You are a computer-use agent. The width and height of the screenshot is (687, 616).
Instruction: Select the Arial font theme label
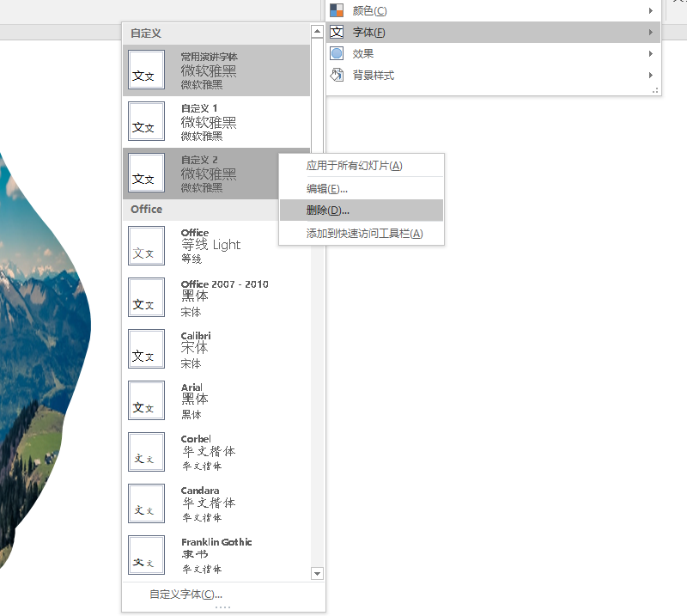tap(192, 387)
